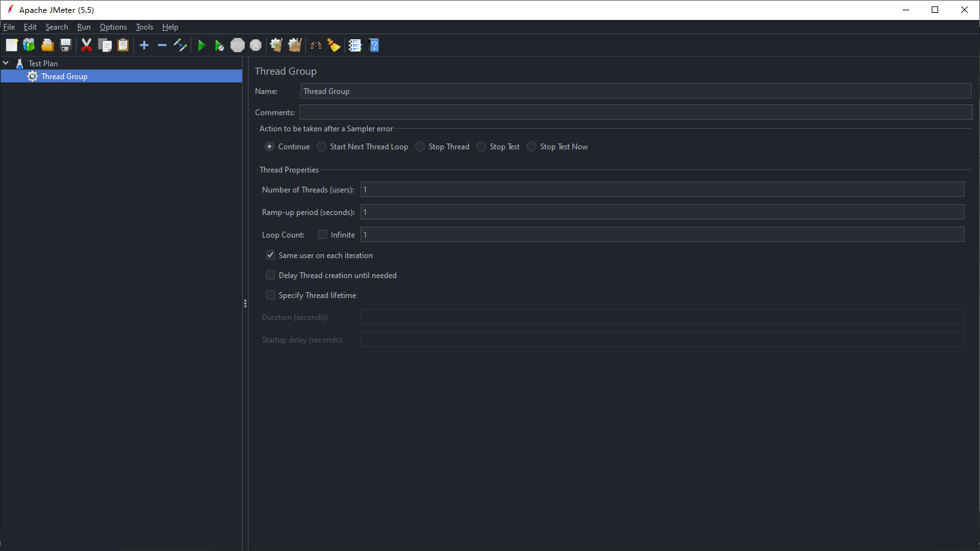Reset search with yellow broom icon
Image resolution: width=980 pixels, height=551 pixels.
tap(334, 45)
